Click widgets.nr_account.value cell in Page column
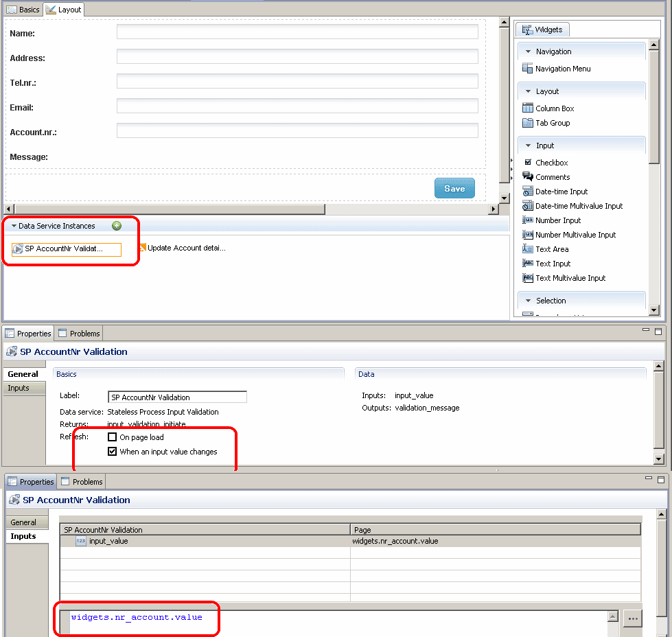The width and height of the screenshot is (672, 637). pos(496,542)
